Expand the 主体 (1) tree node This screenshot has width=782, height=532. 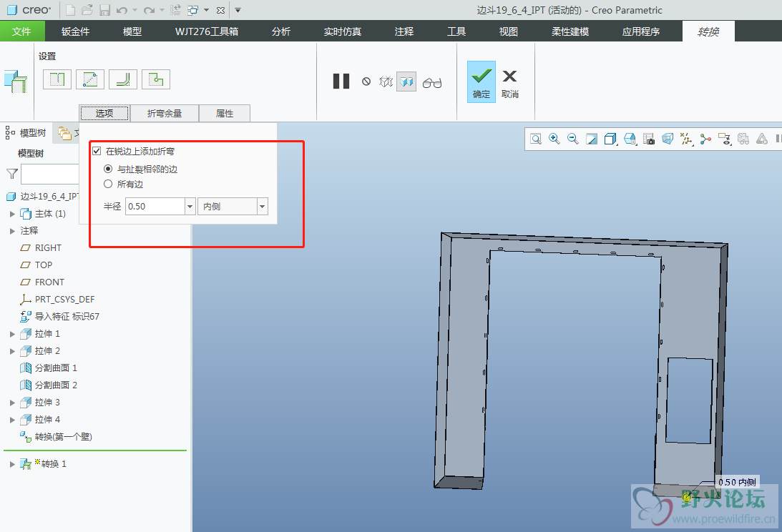pos(12,213)
